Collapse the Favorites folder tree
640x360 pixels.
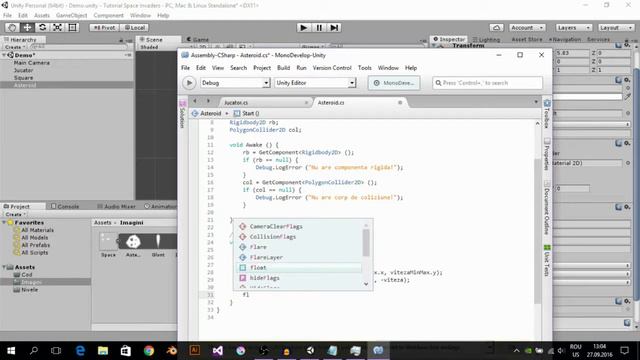pos(4,223)
